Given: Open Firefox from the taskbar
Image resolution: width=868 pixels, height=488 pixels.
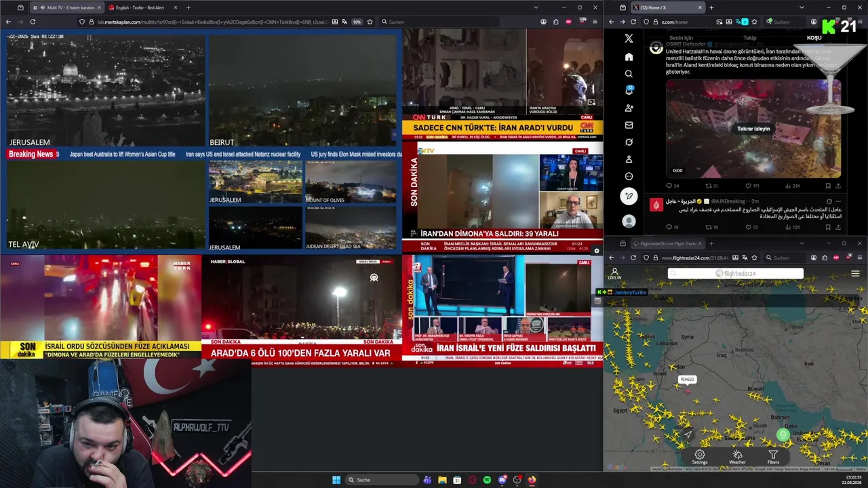Looking at the screenshot, I should [x=532, y=480].
